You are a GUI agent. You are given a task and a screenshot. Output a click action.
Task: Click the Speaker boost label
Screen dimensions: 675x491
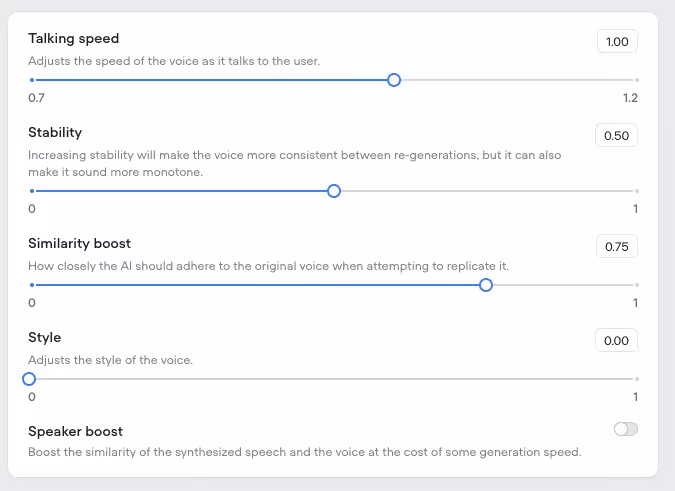pyautogui.click(x=75, y=431)
